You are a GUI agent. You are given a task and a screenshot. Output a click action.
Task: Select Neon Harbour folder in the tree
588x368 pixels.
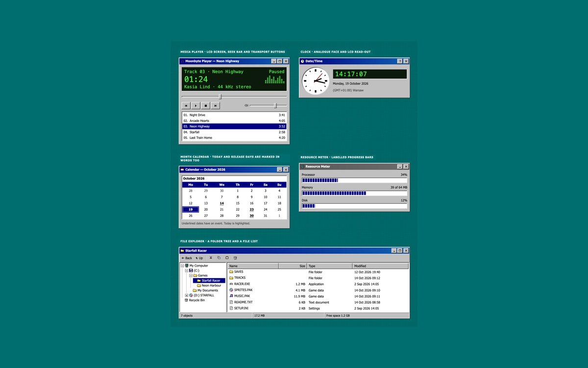point(209,285)
